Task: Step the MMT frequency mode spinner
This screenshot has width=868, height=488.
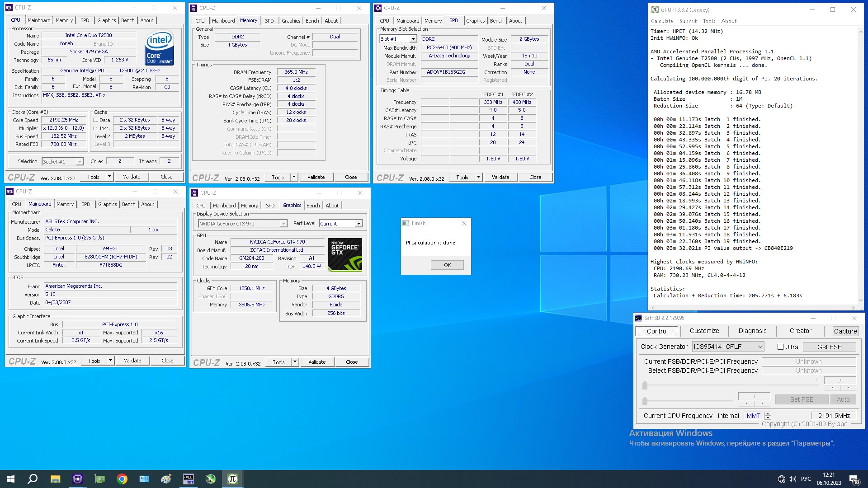Action: point(768,416)
